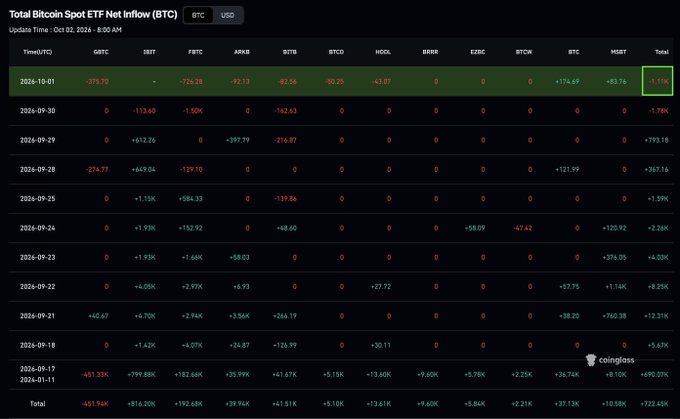Click the -1.11K total for 2026-10-01
The image size is (680, 419).
tap(658, 82)
